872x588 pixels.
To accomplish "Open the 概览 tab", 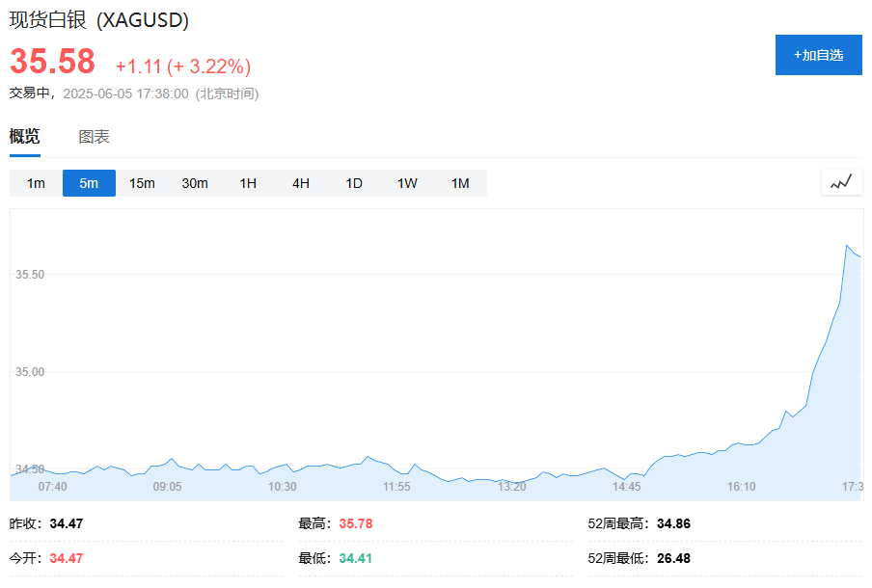I will 24,137.
